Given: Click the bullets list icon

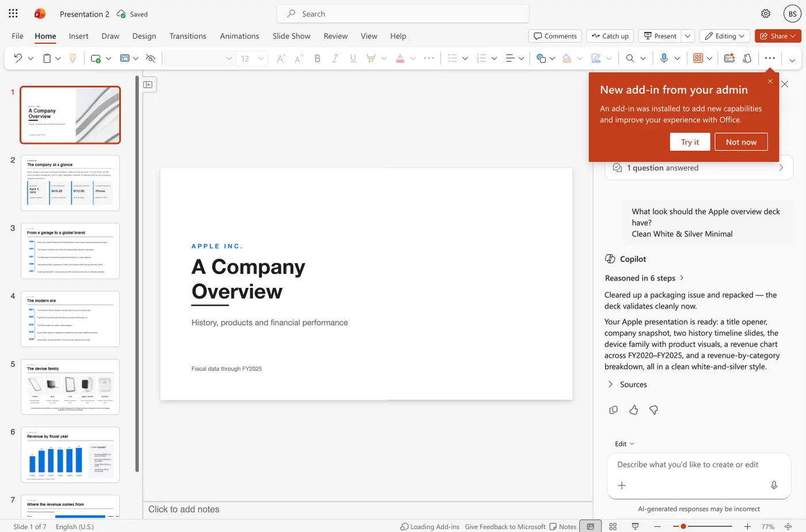Looking at the screenshot, I should coord(453,58).
